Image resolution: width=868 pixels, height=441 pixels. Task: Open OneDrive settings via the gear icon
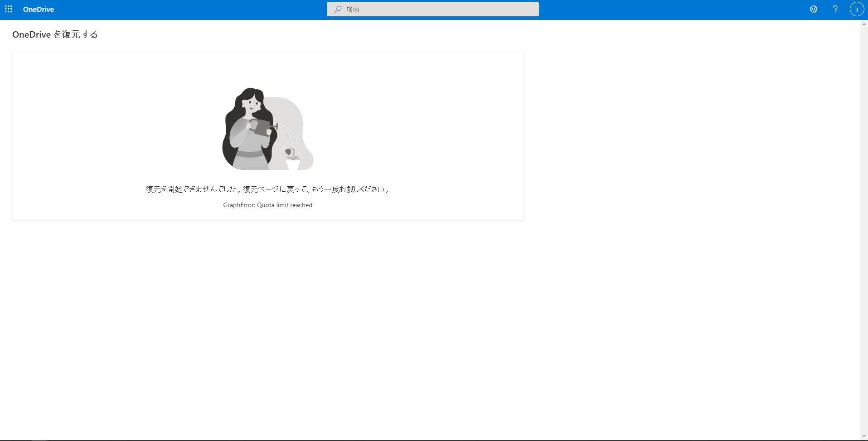tap(814, 9)
